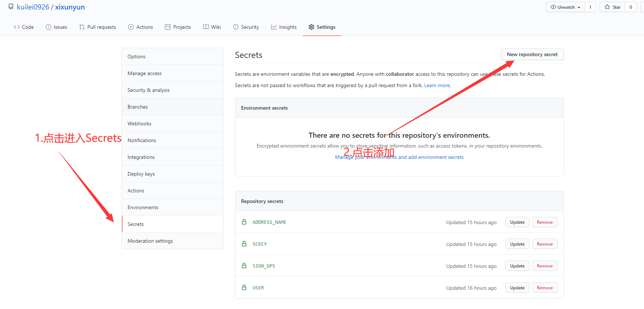
Task: Open the Code tab
Action: 24,27
